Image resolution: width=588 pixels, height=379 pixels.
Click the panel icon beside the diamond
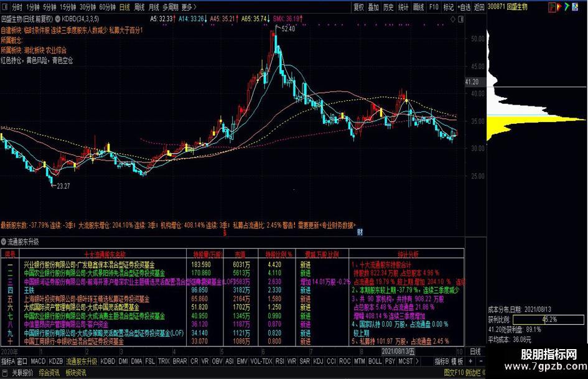tap(461, 19)
